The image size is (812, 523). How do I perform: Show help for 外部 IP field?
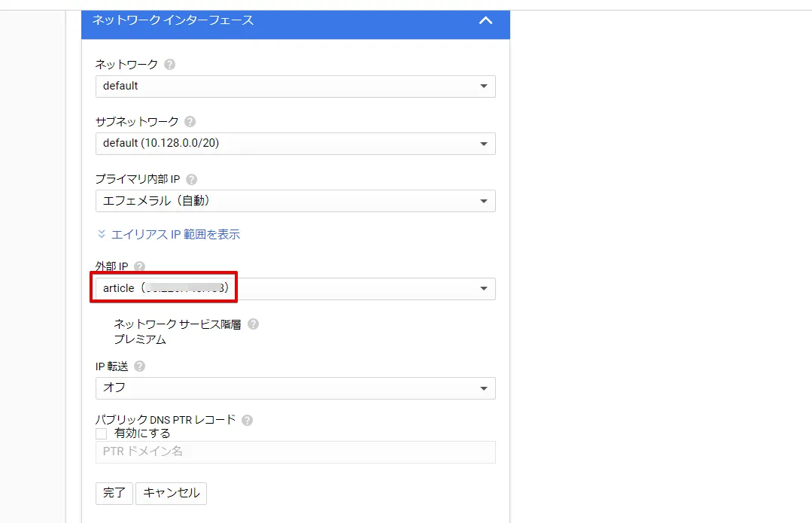tap(139, 266)
